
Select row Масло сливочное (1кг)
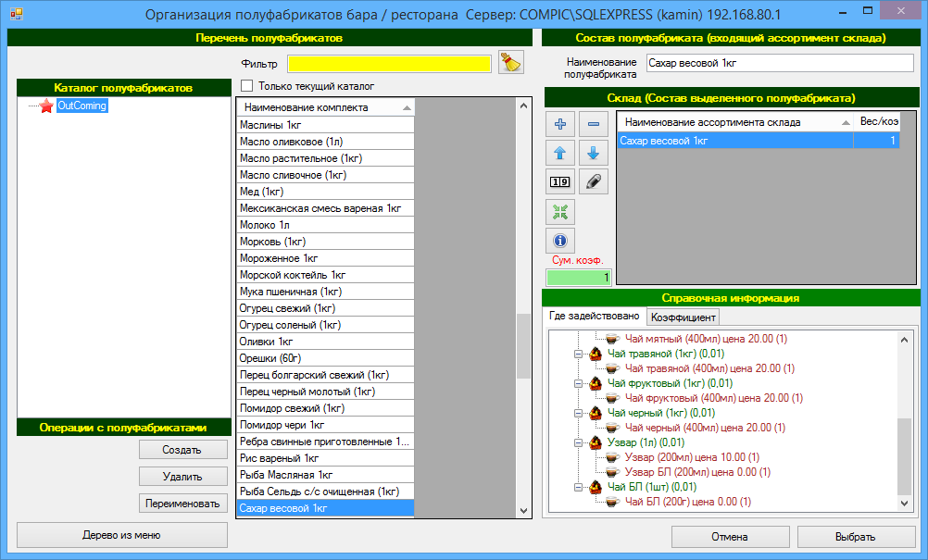click(325, 175)
